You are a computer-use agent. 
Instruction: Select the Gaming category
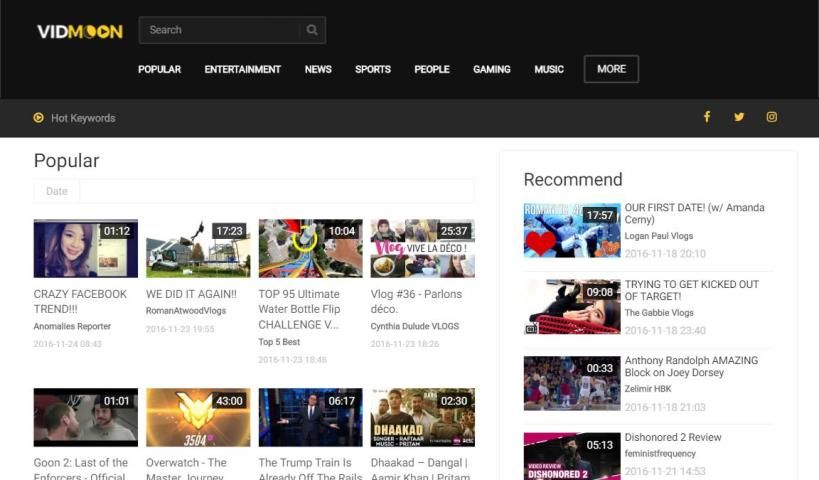tap(491, 70)
